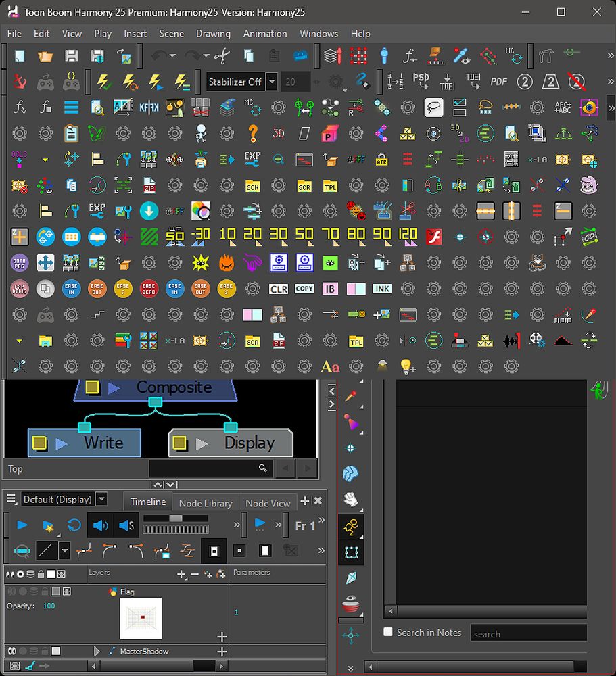Click the yellow 70 frame icon
This screenshot has width=616, height=676.
[x=330, y=237]
